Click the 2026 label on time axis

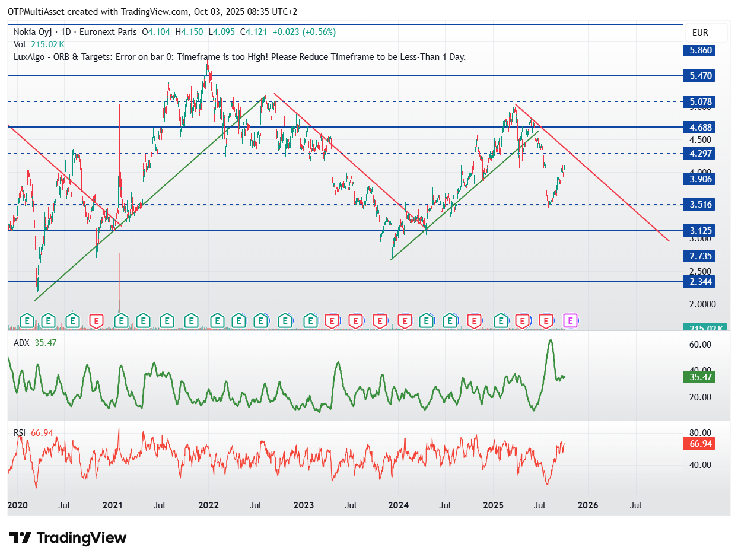pos(588,505)
